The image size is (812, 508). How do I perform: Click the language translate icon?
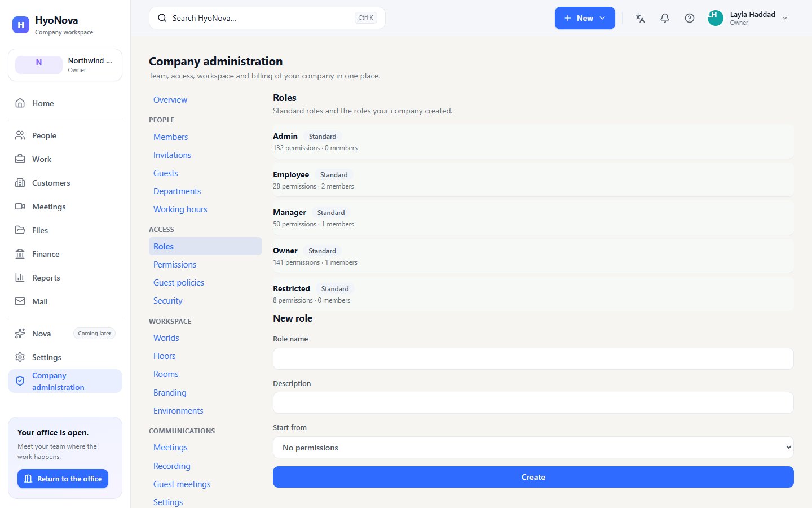coord(640,18)
